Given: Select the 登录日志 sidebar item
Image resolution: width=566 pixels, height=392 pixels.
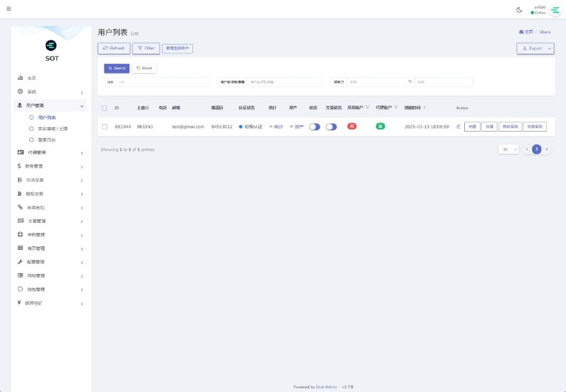Looking at the screenshot, I should point(47,139).
